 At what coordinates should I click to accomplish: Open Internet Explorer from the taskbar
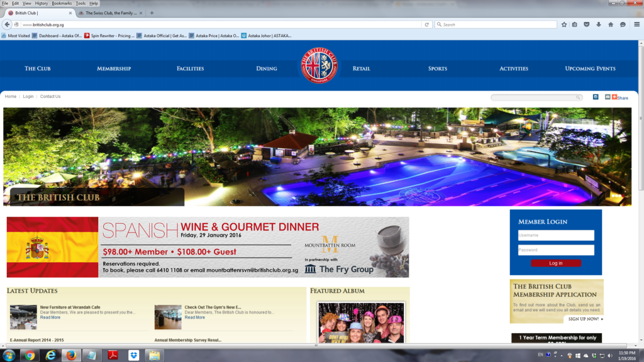(x=50, y=355)
